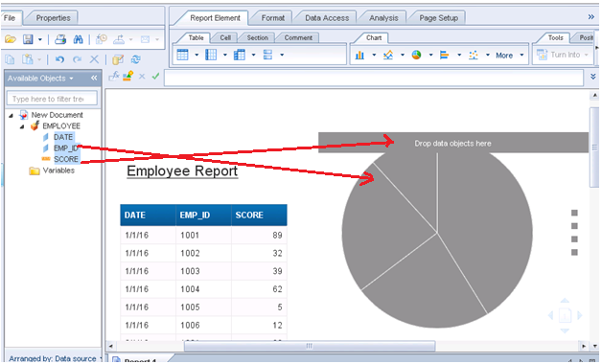The width and height of the screenshot is (602, 364).
Task: Cancel the formula with the X icon
Action: (x=142, y=77)
